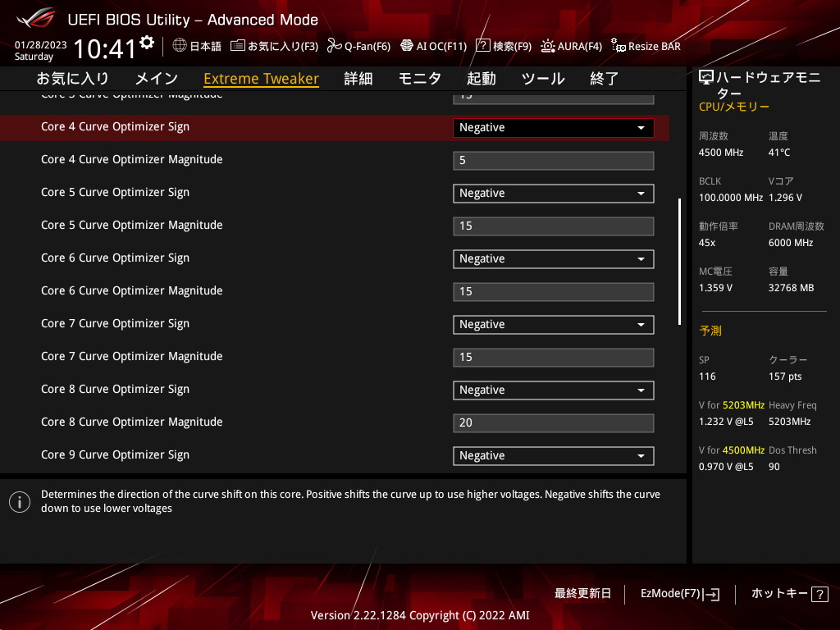Image resolution: width=840 pixels, height=630 pixels.
Task: Click 1.359 V MC voltage value
Action: pyautogui.click(x=715, y=288)
